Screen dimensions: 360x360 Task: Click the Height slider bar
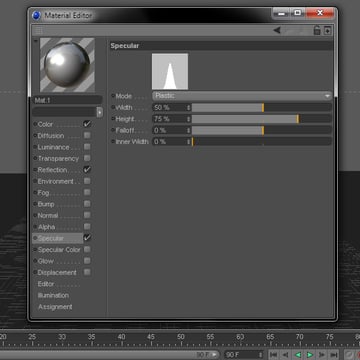[x=262, y=119]
